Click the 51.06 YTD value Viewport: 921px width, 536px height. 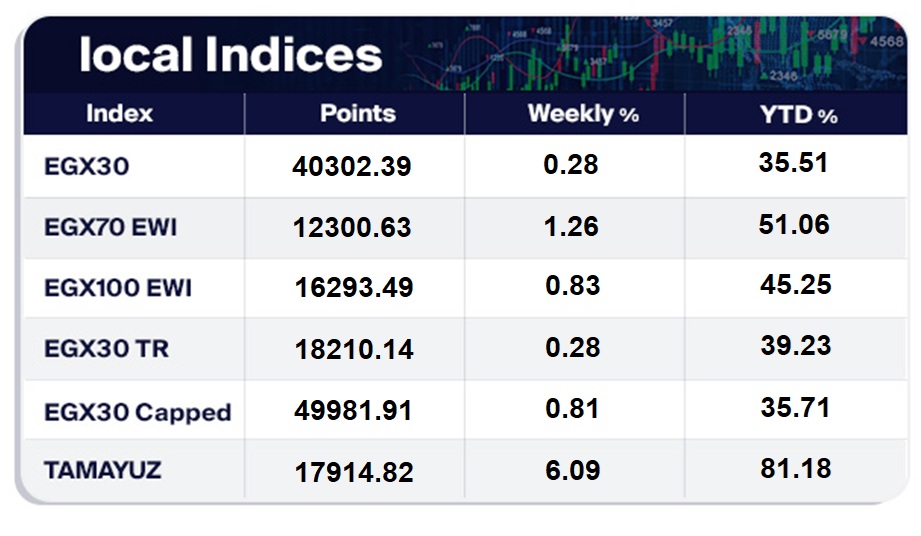794,224
